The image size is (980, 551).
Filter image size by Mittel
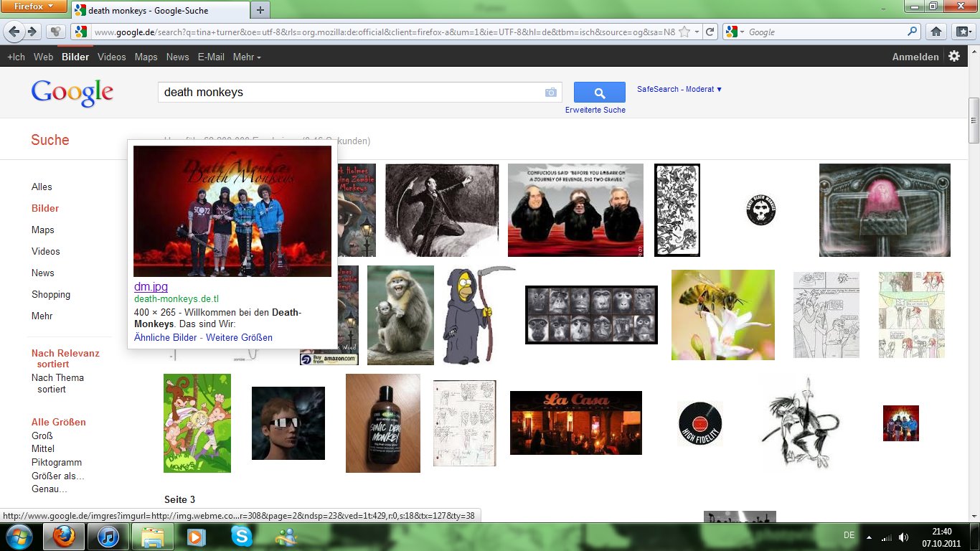pos(43,448)
